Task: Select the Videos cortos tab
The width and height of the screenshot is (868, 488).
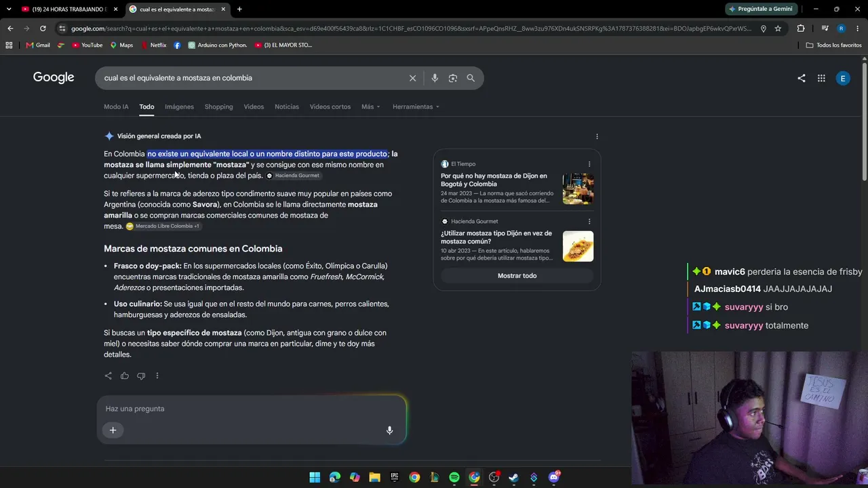Action: [x=330, y=107]
